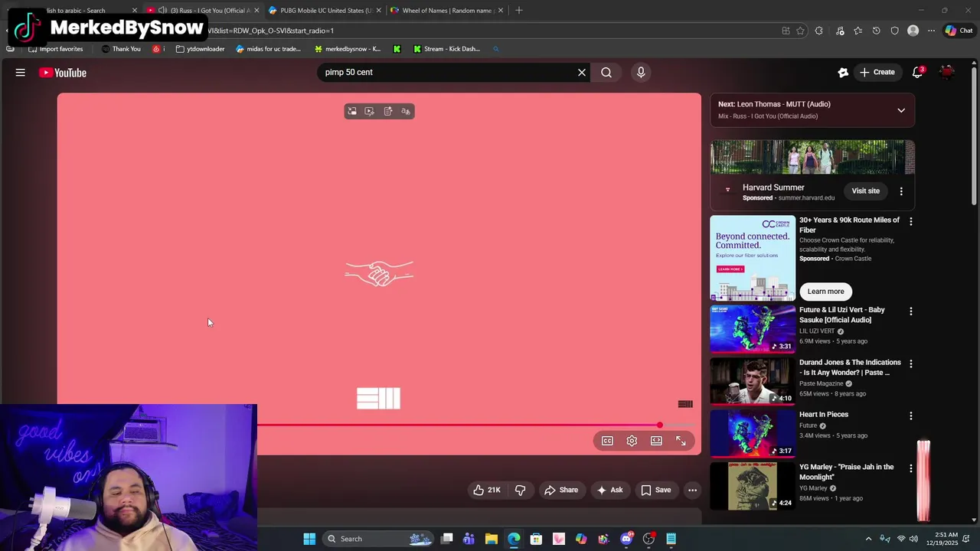Like the video with 21K likes
The height and width of the screenshot is (551, 980).
[x=486, y=490]
